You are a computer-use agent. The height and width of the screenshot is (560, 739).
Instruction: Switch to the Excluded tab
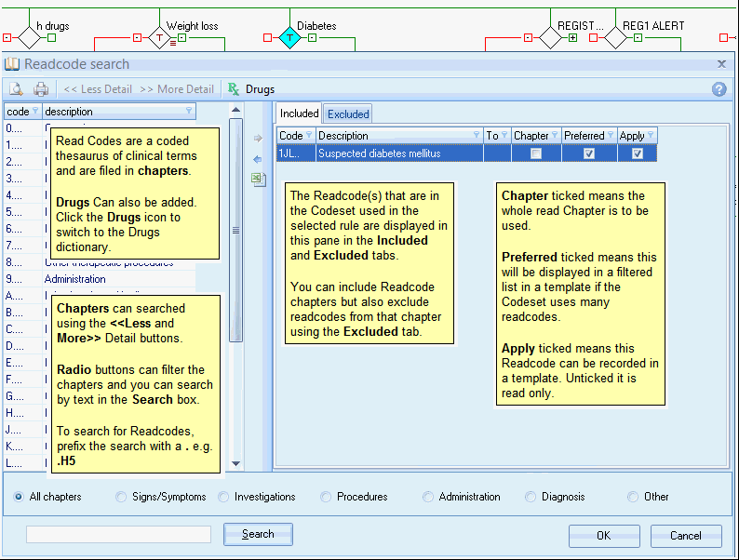point(348,114)
